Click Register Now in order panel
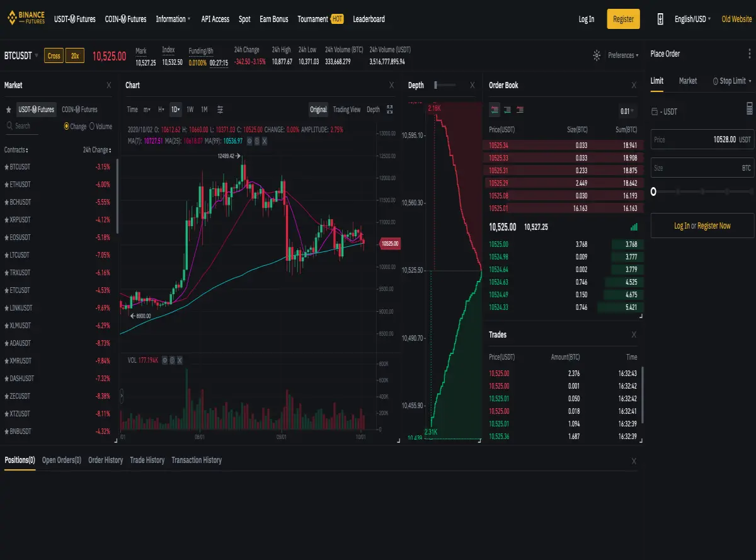The image size is (756, 560). click(714, 226)
